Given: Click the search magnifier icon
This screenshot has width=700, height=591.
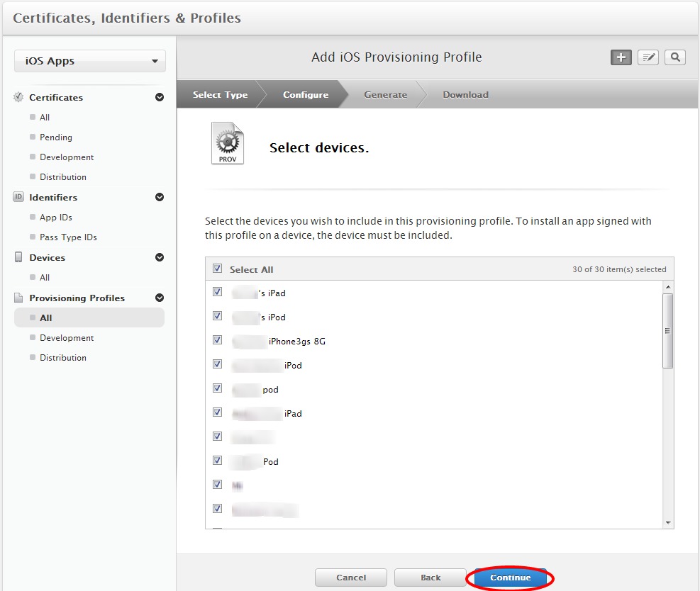Looking at the screenshot, I should pyautogui.click(x=675, y=58).
